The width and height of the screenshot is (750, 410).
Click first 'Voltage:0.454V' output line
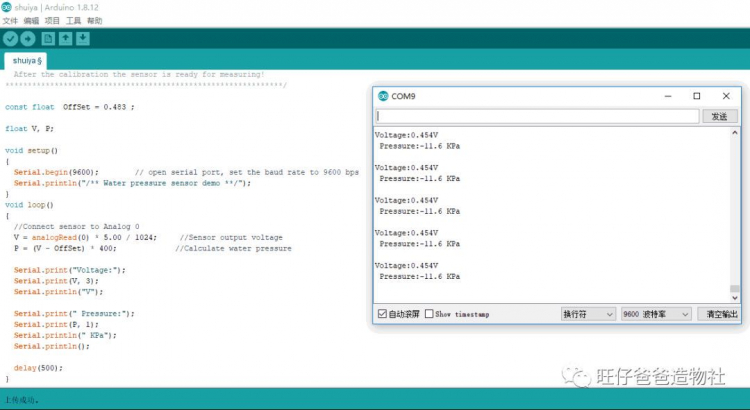pos(406,135)
